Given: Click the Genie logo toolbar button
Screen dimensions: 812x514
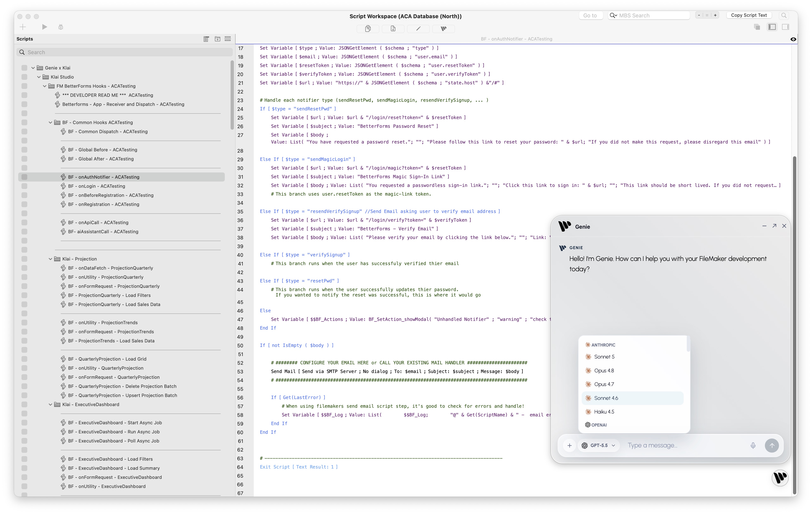Looking at the screenshot, I should coord(443,29).
